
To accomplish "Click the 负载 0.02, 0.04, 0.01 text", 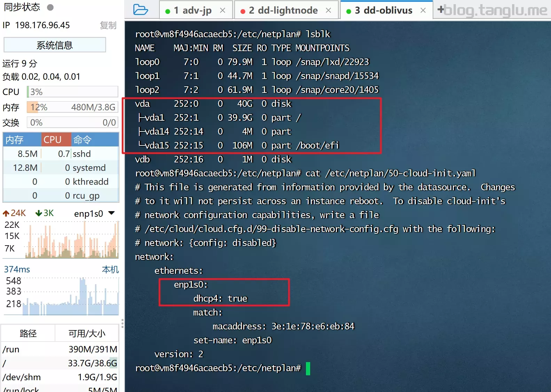I will point(41,77).
